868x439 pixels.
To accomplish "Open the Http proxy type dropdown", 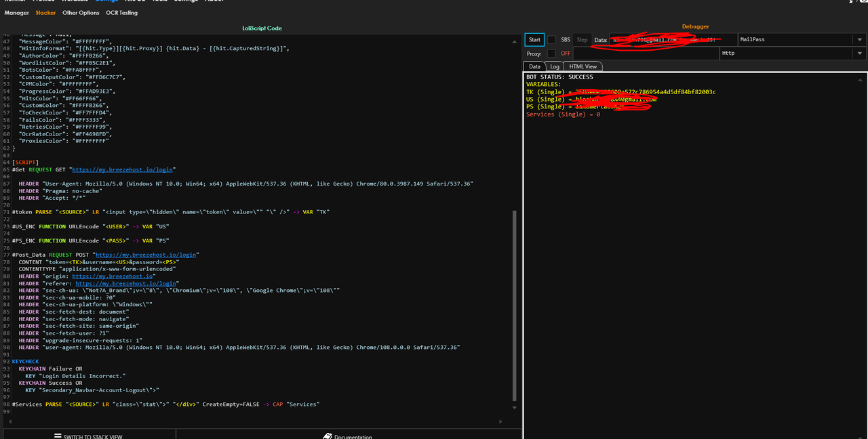I will tap(793, 54).
